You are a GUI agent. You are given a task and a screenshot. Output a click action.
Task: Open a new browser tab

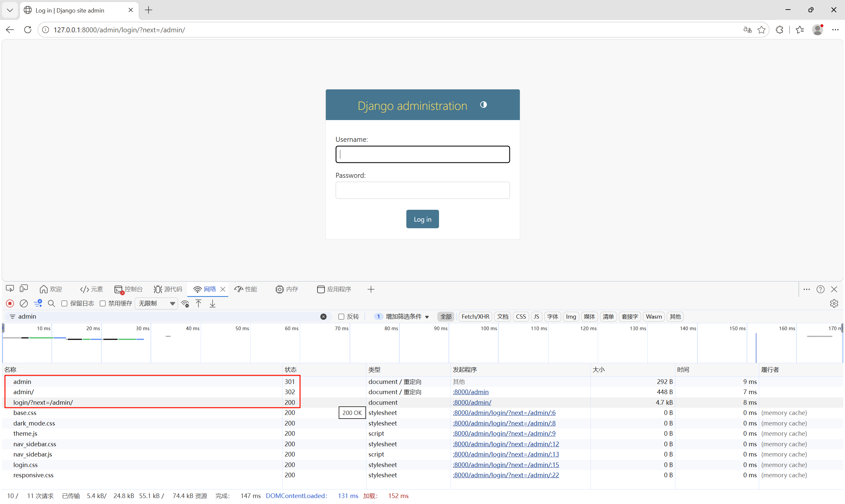point(149,10)
